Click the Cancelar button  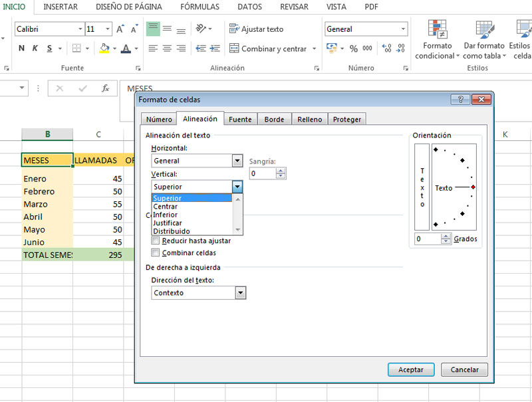click(464, 369)
